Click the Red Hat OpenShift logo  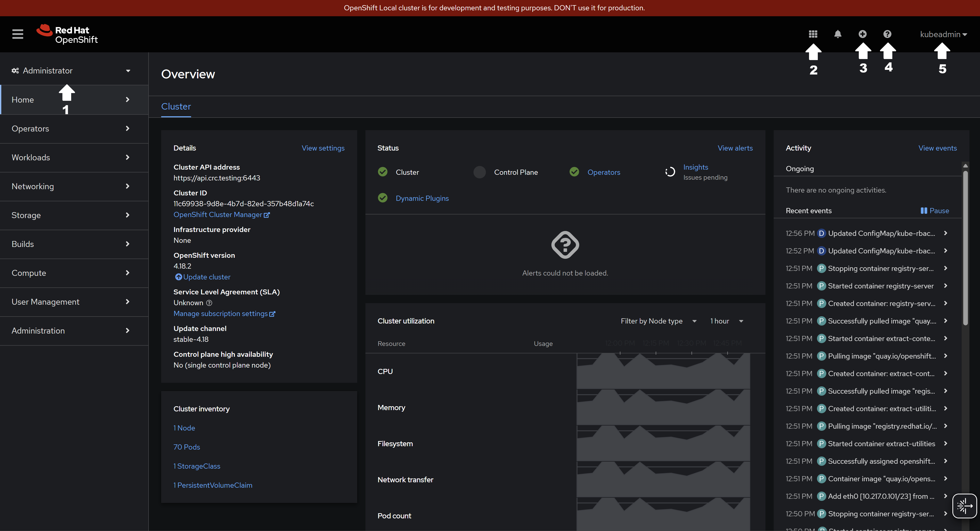point(67,34)
